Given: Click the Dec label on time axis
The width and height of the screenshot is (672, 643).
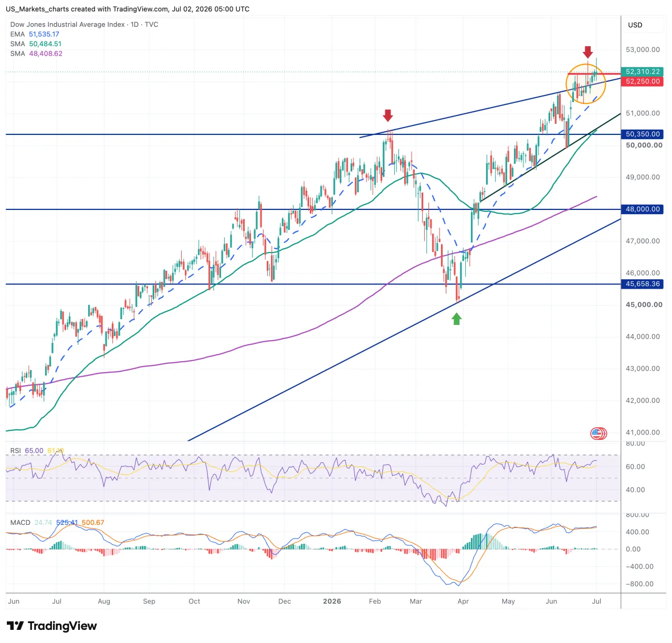Looking at the screenshot, I should tap(285, 602).
